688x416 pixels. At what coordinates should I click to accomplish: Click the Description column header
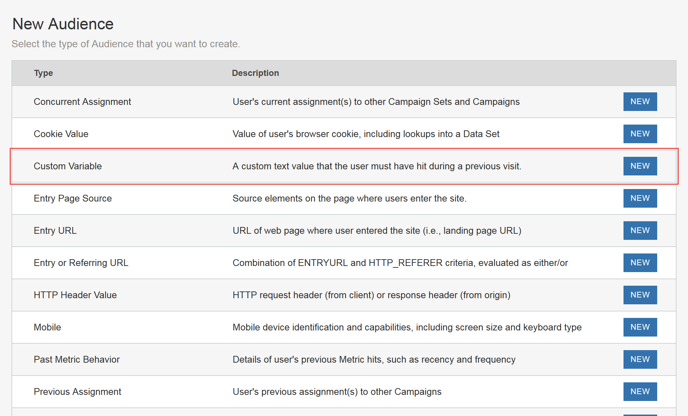coord(255,73)
